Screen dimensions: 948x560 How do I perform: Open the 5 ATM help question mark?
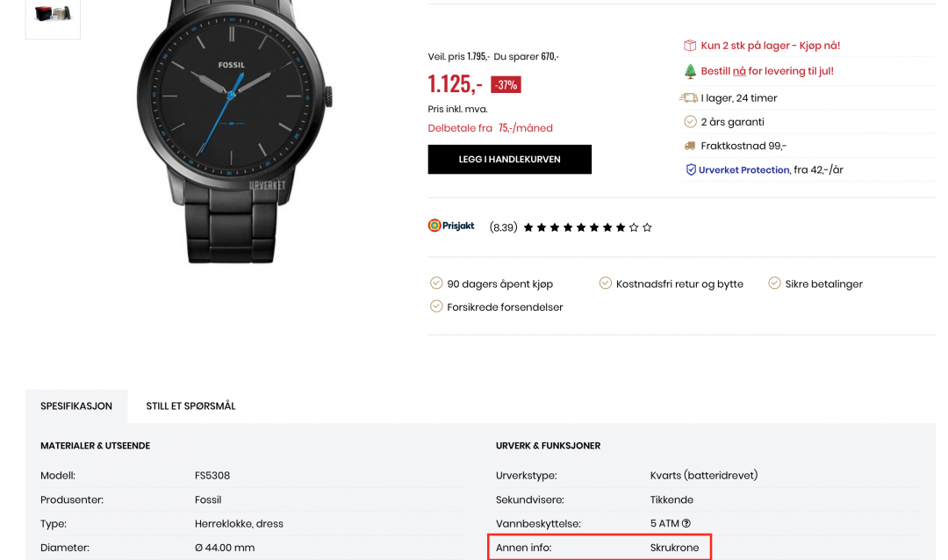pos(686,524)
